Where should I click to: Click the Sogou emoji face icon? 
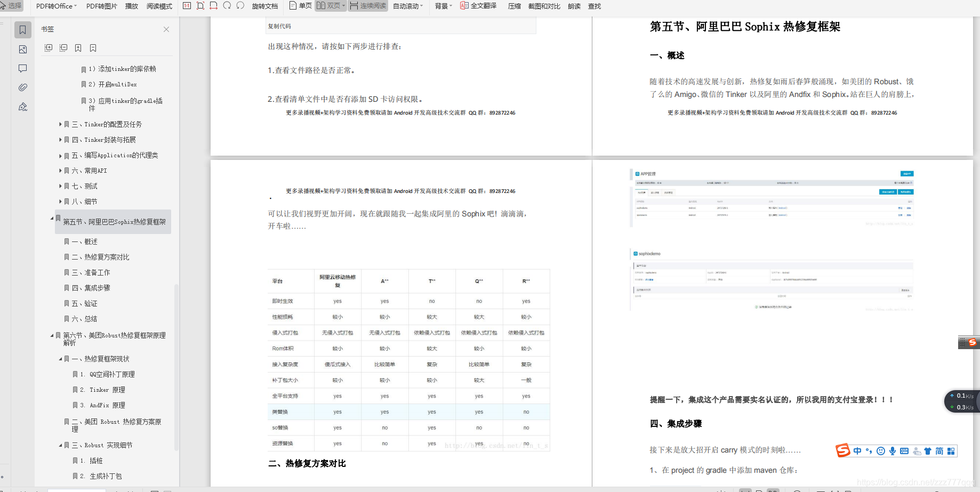tap(881, 451)
